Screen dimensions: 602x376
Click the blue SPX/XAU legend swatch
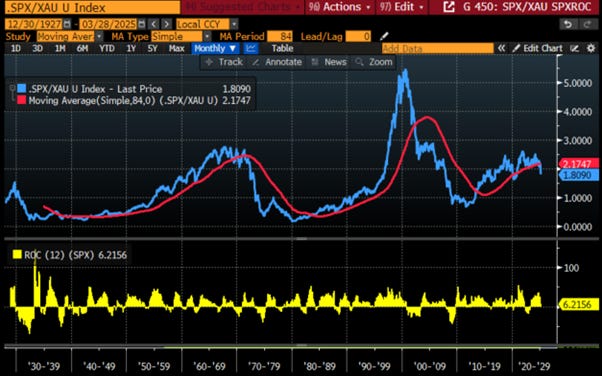click(22, 89)
